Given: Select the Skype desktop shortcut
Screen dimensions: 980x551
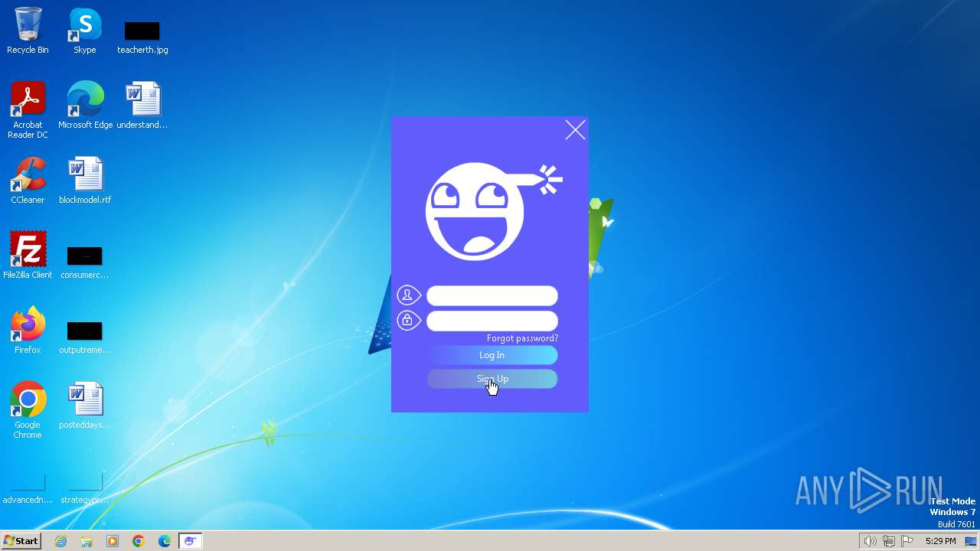Looking at the screenshot, I should pyautogui.click(x=85, y=31).
